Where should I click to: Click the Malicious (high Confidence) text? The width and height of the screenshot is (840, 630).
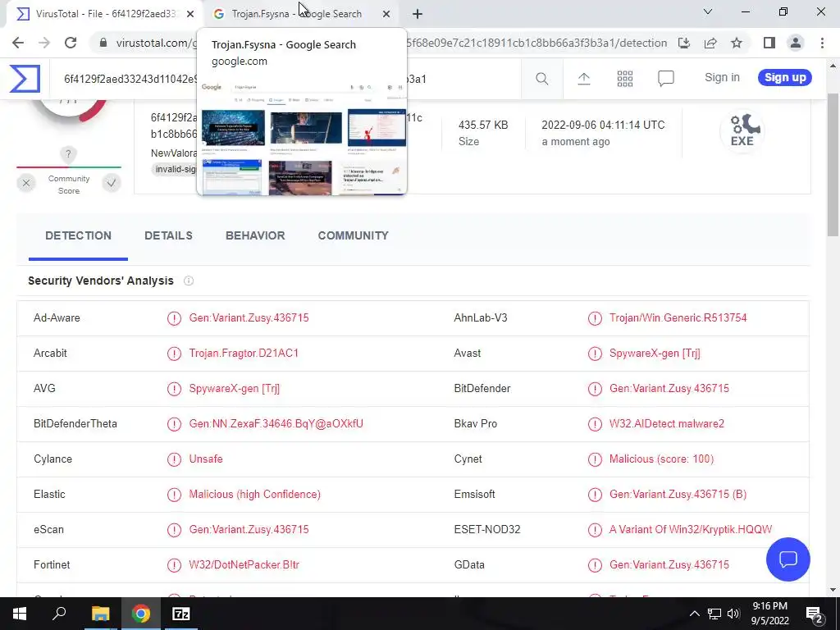click(x=254, y=495)
